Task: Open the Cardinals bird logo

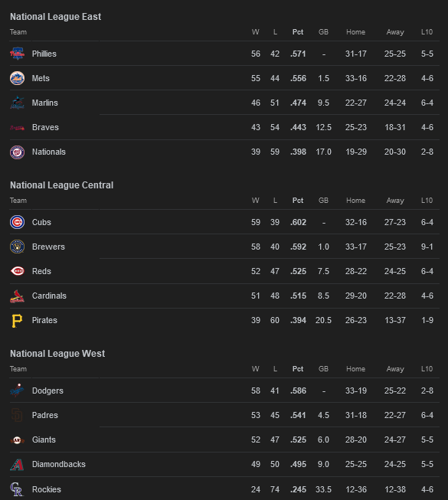Action: click(x=17, y=296)
